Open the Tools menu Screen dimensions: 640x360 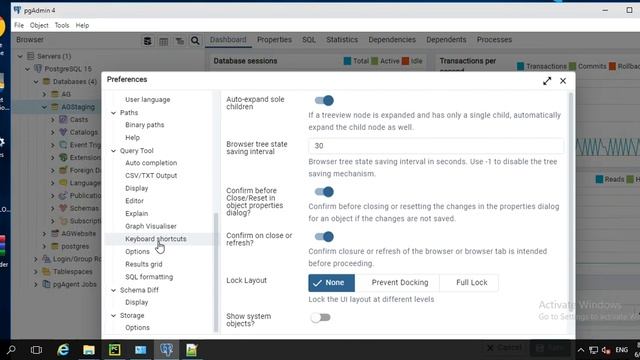(62, 25)
